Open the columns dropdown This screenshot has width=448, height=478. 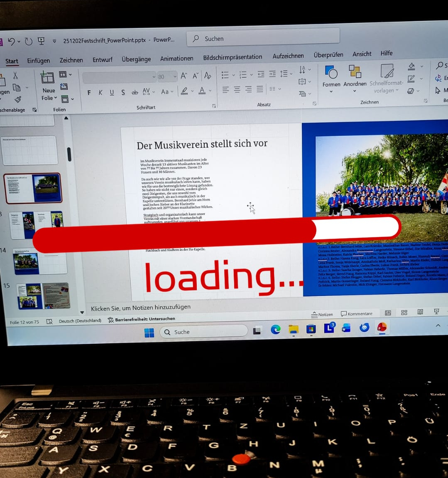275,89
